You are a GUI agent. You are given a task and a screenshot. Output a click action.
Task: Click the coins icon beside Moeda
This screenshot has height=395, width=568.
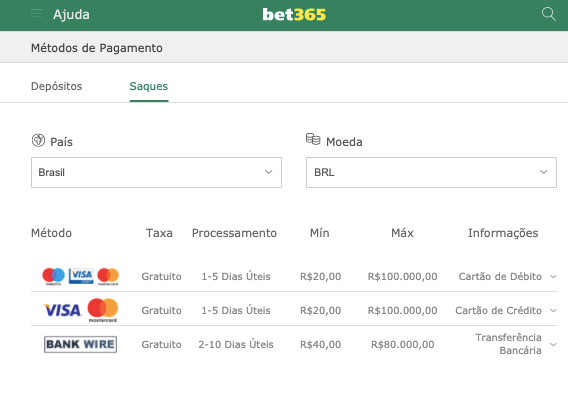[x=313, y=139]
